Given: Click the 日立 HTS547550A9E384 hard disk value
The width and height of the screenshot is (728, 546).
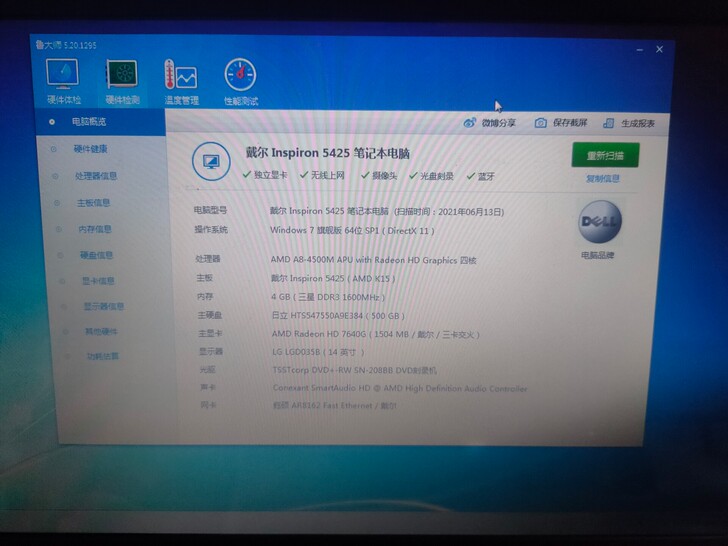Looking at the screenshot, I should pos(338,316).
